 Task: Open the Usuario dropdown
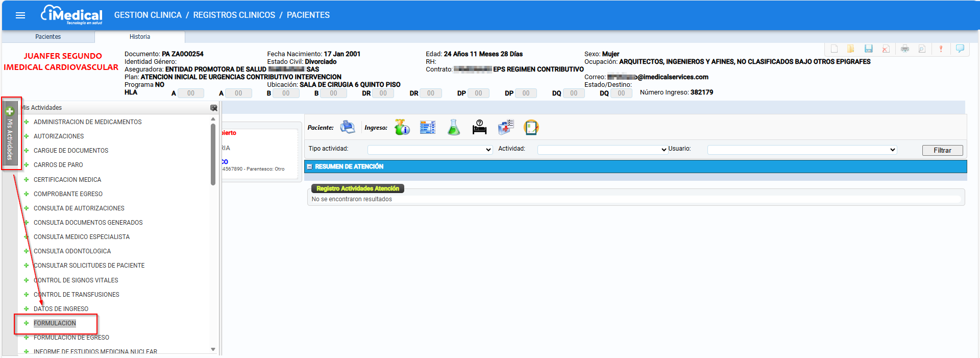point(802,150)
